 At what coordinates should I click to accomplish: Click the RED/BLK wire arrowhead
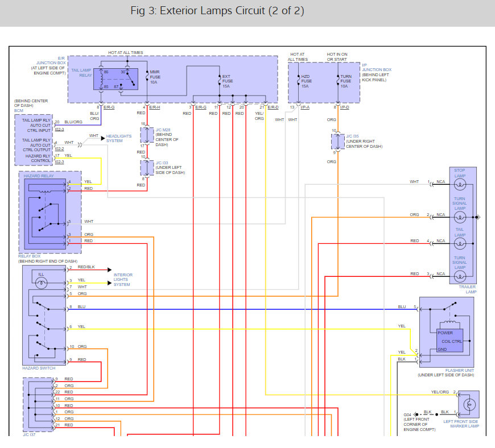[x=110, y=269]
